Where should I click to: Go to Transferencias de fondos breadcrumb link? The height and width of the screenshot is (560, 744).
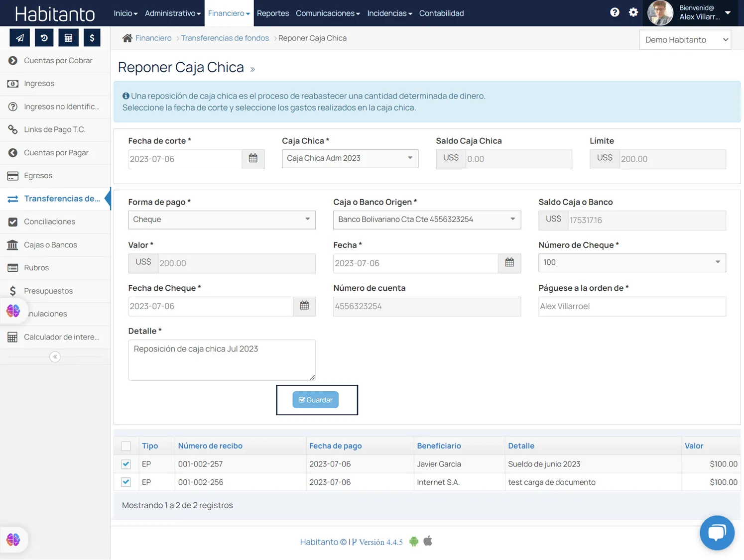[x=225, y=38]
